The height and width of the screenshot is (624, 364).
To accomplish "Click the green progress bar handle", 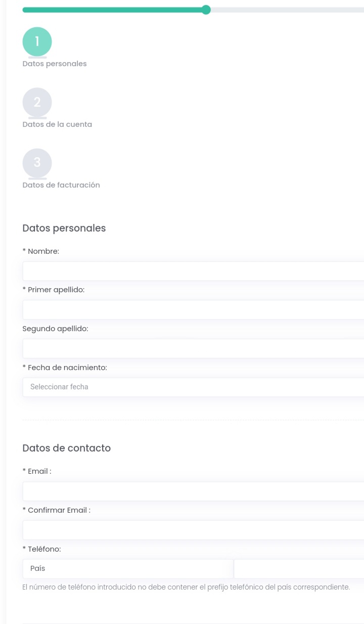I will coord(206,10).
